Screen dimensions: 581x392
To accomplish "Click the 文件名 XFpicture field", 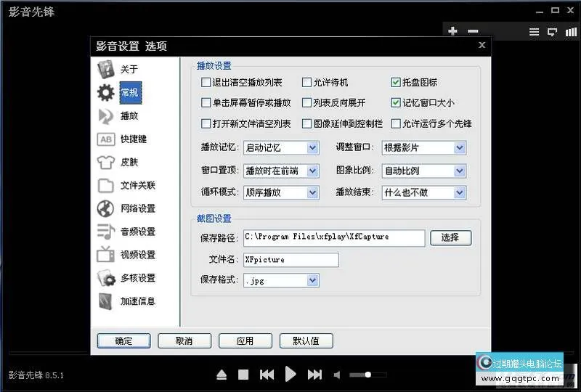I will pos(291,260).
